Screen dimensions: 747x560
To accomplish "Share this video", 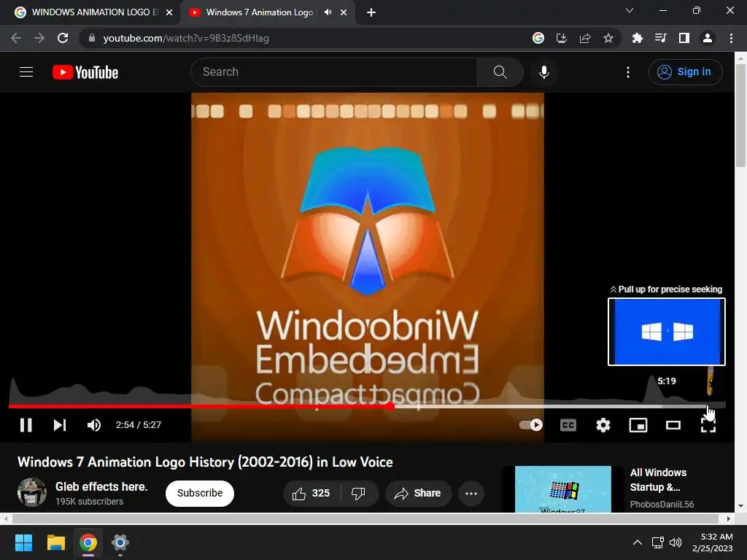I will click(418, 494).
